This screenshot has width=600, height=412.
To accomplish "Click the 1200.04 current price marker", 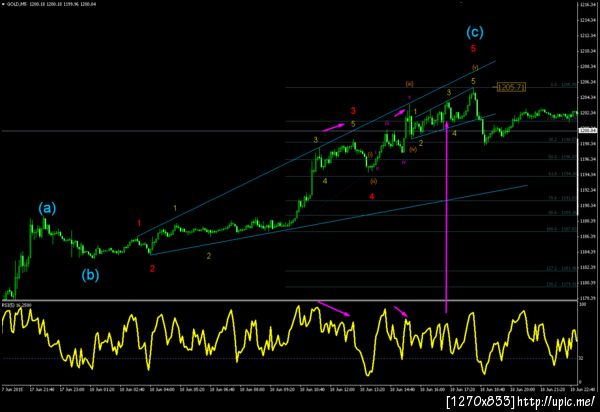I will 588,130.
